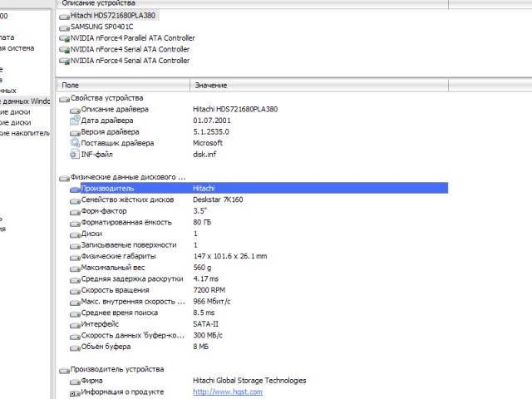Select the 'Записываемые поверхности' row
Viewport: 532px width, 399px height.
click(x=129, y=245)
